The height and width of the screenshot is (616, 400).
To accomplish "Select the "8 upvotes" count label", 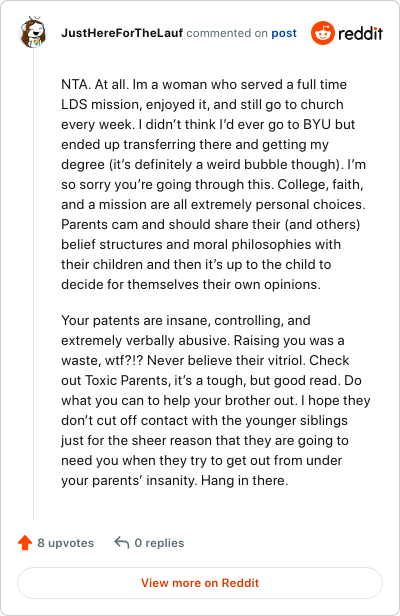I will click(66, 543).
